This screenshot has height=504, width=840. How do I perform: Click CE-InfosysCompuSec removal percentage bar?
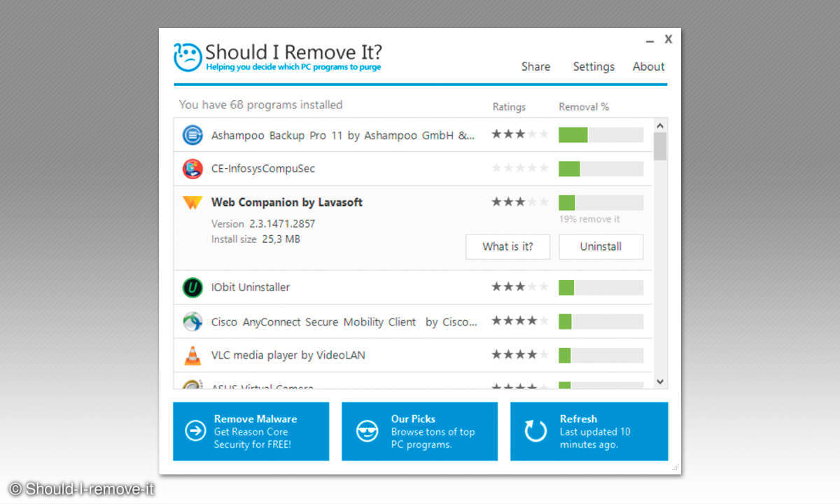click(x=601, y=169)
